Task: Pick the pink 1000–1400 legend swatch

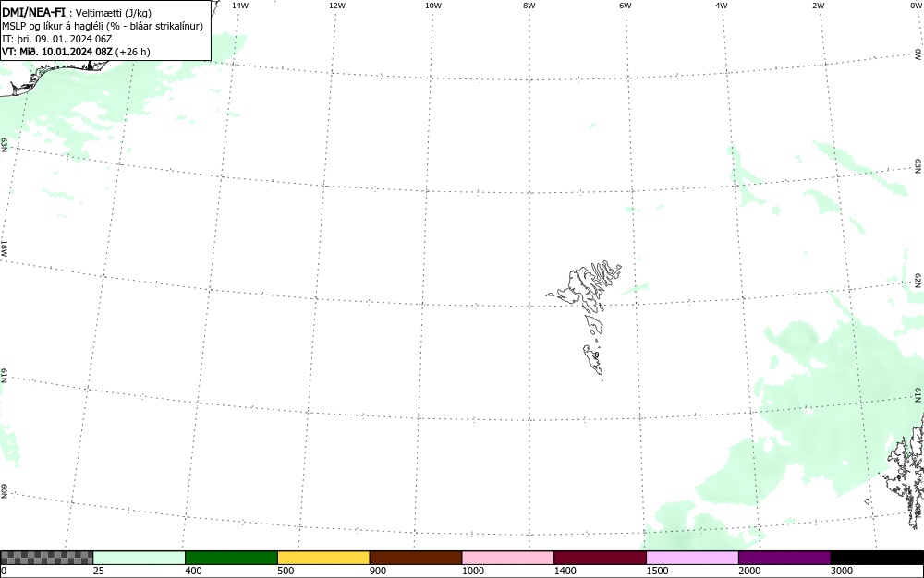Action: pyautogui.click(x=508, y=558)
